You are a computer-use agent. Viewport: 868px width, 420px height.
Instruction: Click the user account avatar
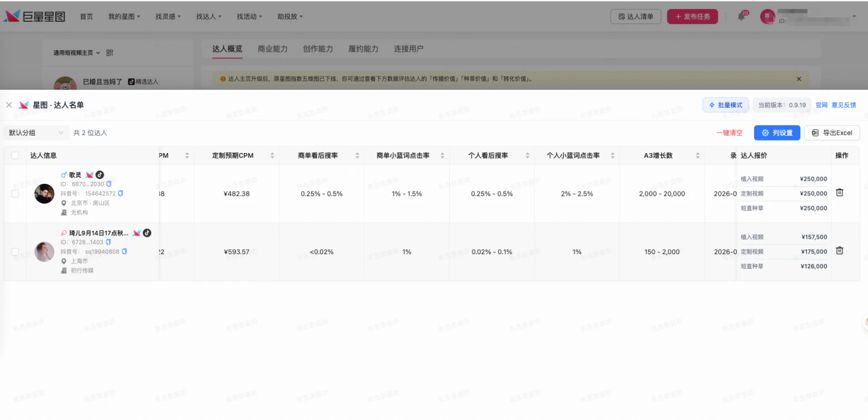[767, 17]
